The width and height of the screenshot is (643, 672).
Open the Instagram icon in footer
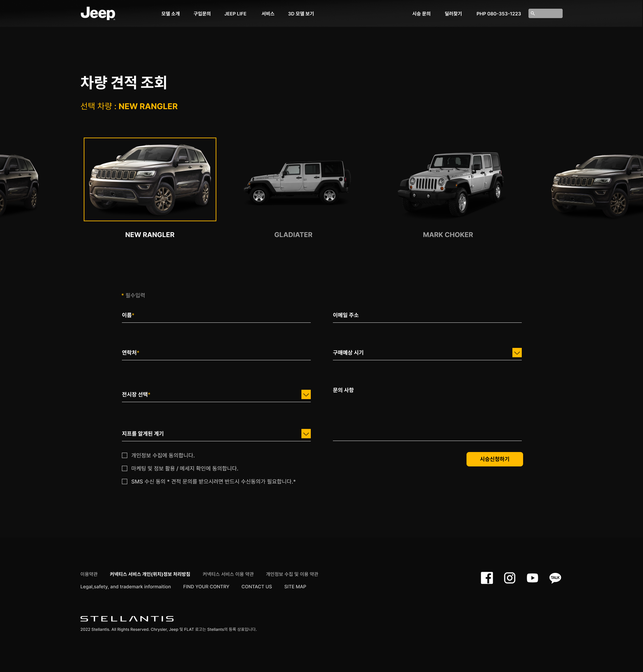pyautogui.click(x=510, y=578)
